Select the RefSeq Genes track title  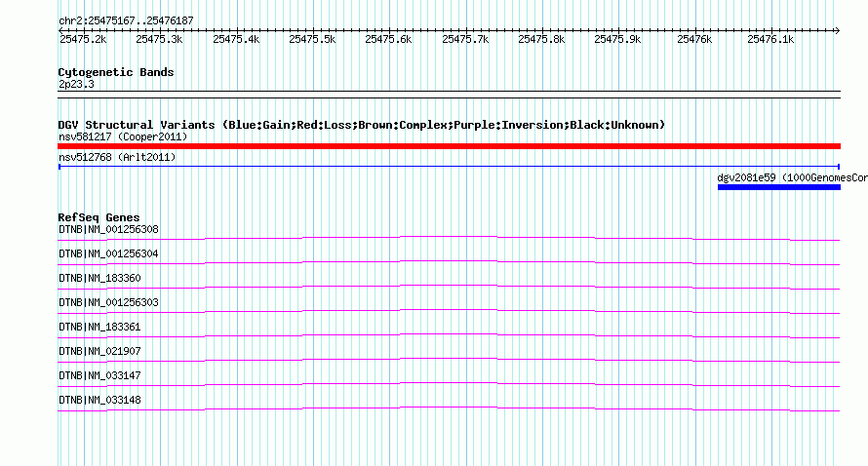[99, 217]
